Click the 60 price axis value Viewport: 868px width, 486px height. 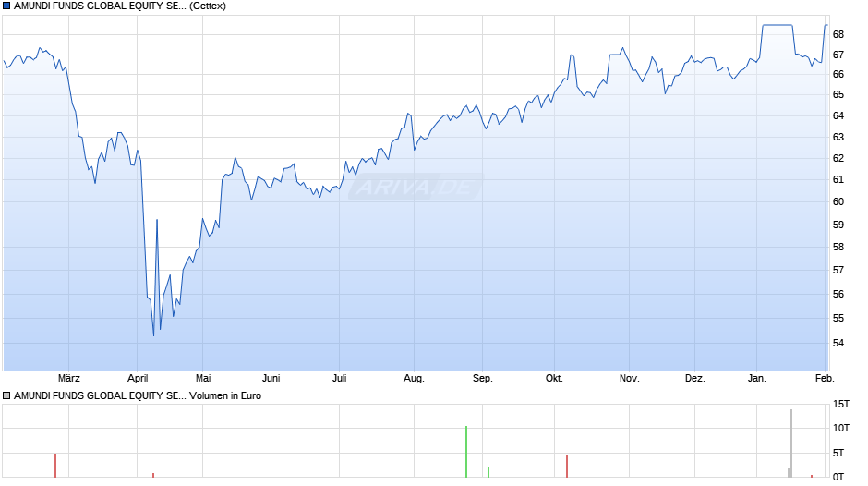pyautogui.click(x=838, y=201)
